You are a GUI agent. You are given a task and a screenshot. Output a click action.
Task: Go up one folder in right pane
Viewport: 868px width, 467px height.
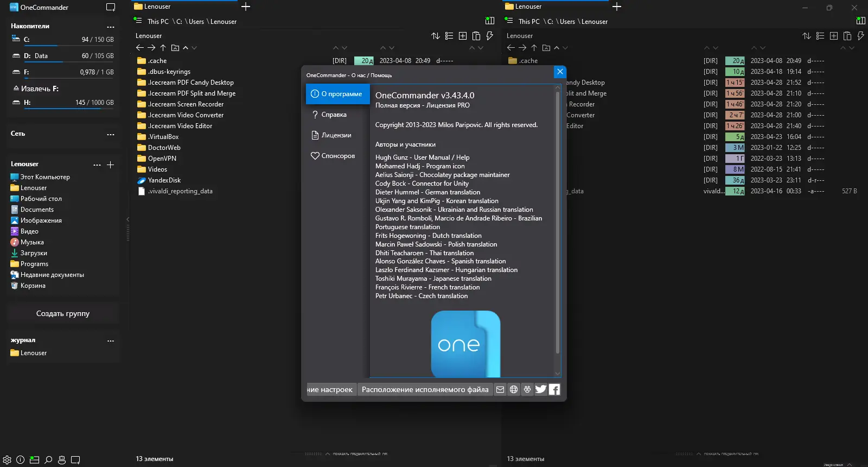[x=534, y=48]
